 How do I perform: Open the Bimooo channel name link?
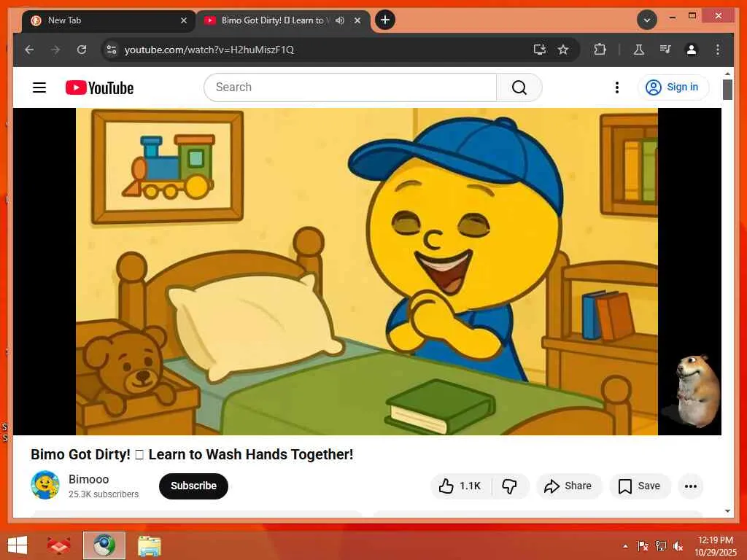[x=88, y=479]
